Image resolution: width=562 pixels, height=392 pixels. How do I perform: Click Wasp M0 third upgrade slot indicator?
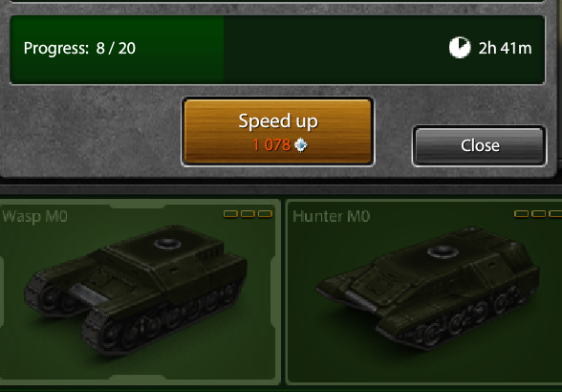[x=265, y=214]
